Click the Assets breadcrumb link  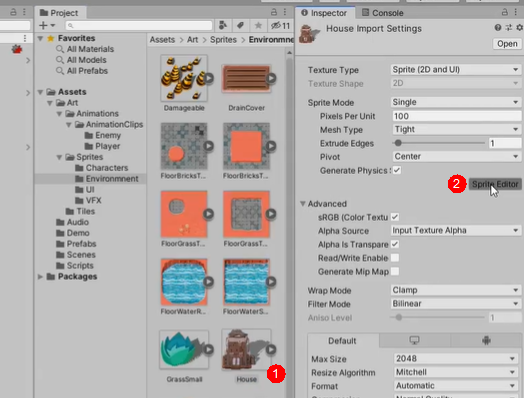coord(162,39)
